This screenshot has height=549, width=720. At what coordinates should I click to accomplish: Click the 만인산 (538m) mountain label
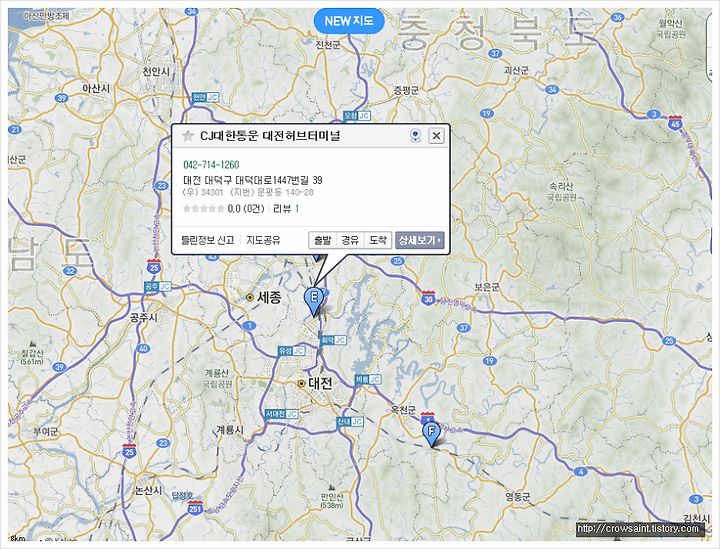[x=332, y=501]
